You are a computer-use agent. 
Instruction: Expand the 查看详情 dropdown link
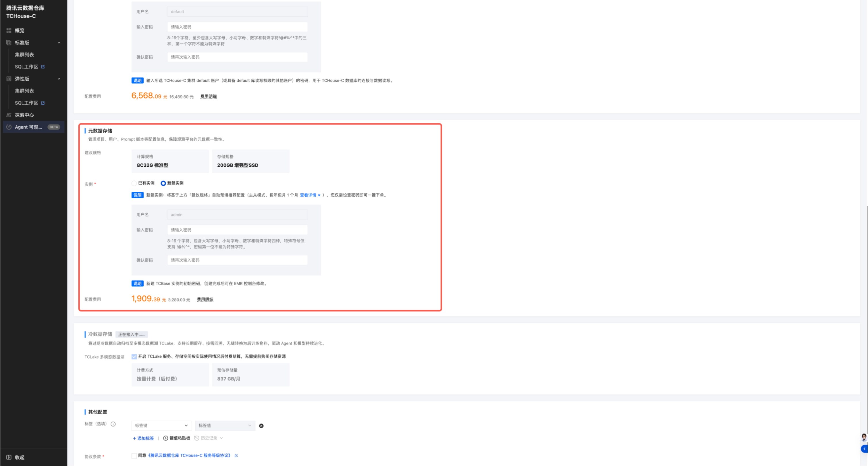pos(310,195)
